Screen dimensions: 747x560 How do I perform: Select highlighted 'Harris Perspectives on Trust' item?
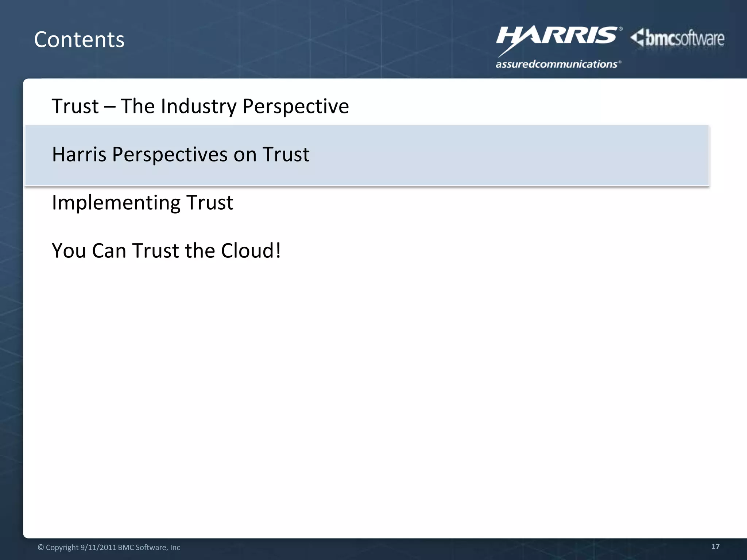[x=367, y=155]
